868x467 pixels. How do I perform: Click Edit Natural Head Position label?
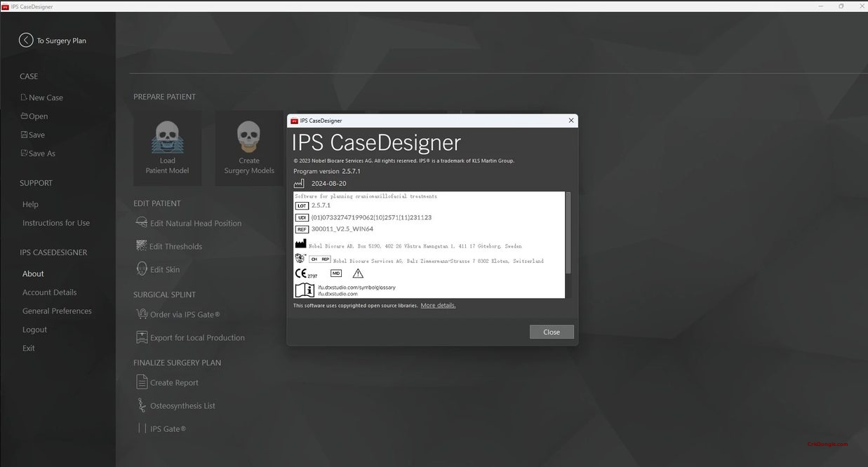point(196,223)
